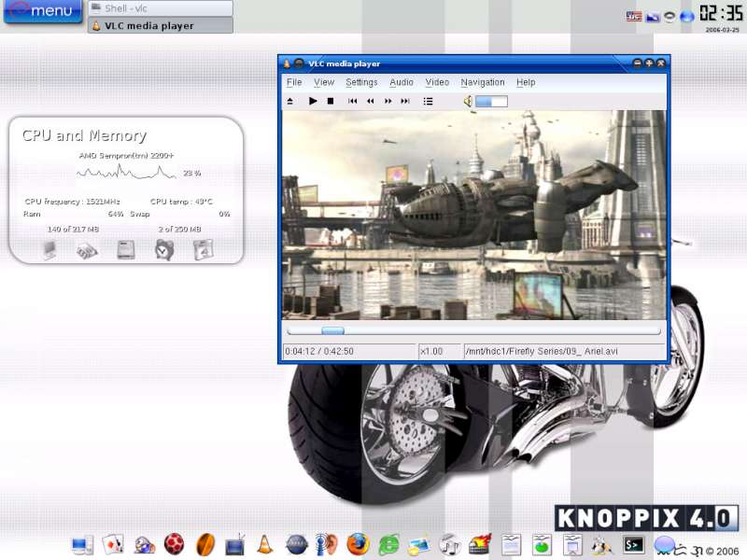Click the hard drive icon in CPU widget
The image size is (747, 560).
point(126,250)
